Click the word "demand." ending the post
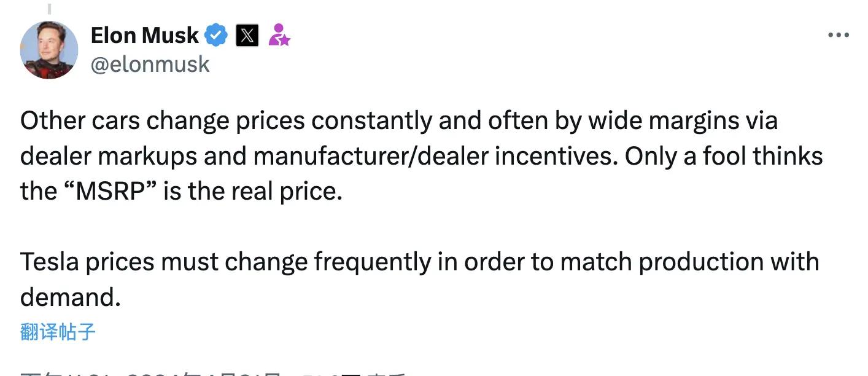868x376 pixels. click(70, 297)
